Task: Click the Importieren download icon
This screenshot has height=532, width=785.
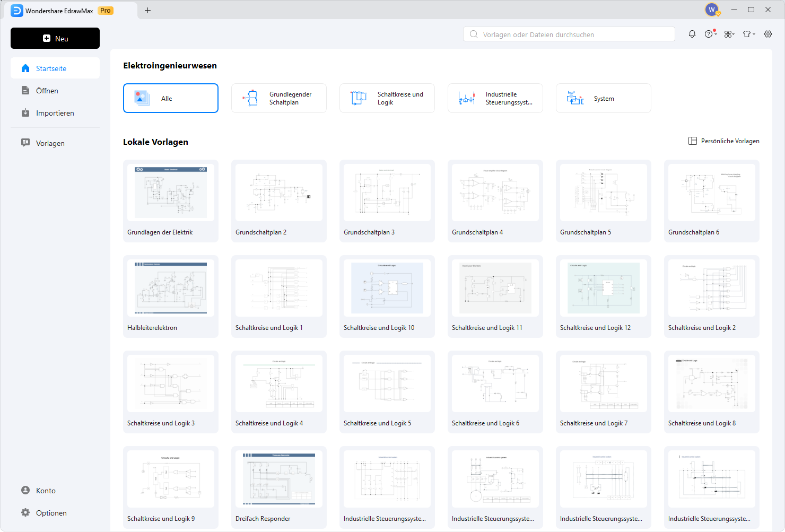Action: coord(25,113)
